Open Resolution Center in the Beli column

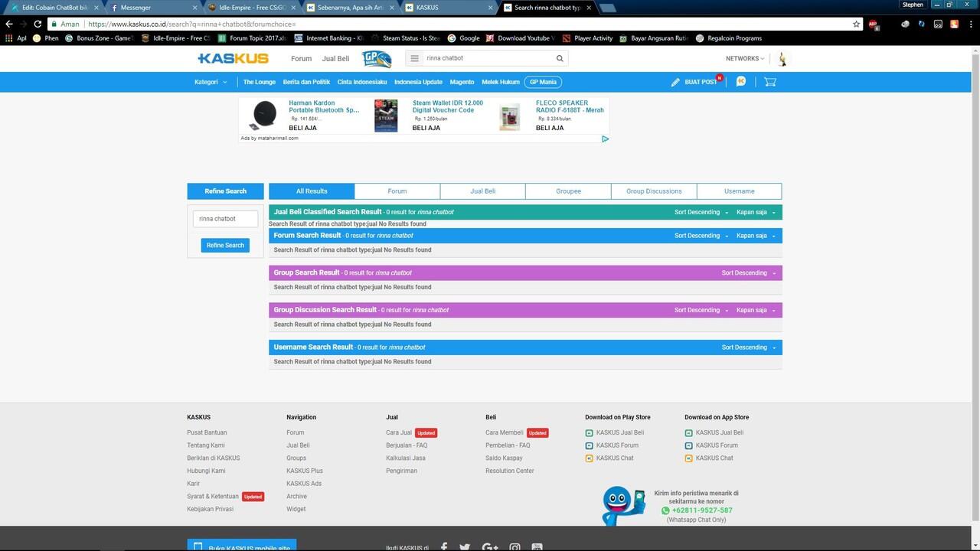[x=510, y=471]
